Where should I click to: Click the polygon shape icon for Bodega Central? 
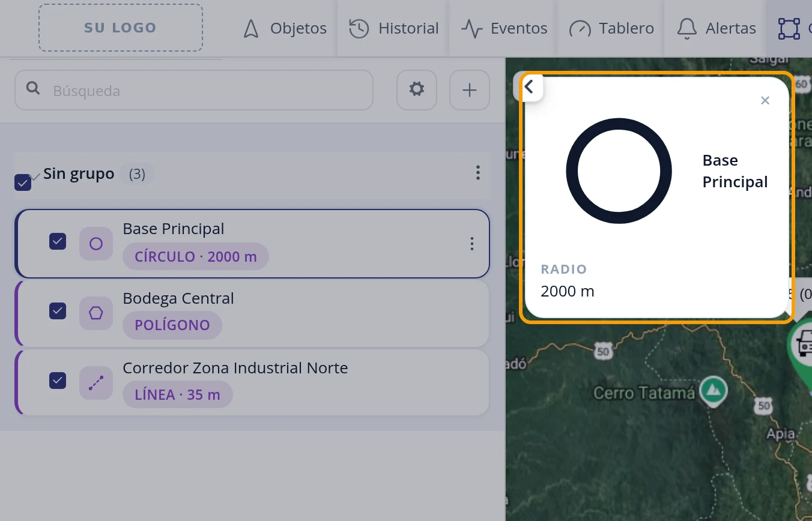96,313
